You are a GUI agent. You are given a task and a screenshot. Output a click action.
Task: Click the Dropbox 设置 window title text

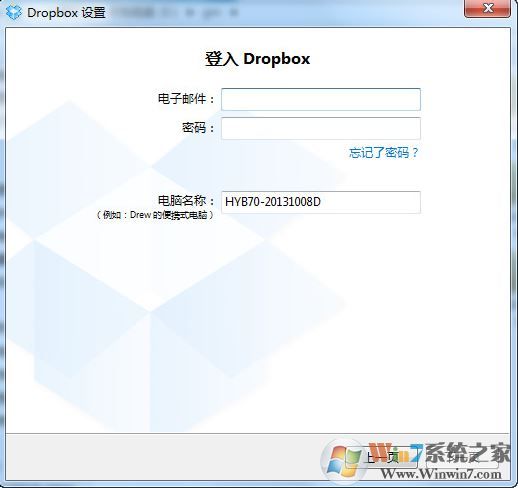click(66, 13)
